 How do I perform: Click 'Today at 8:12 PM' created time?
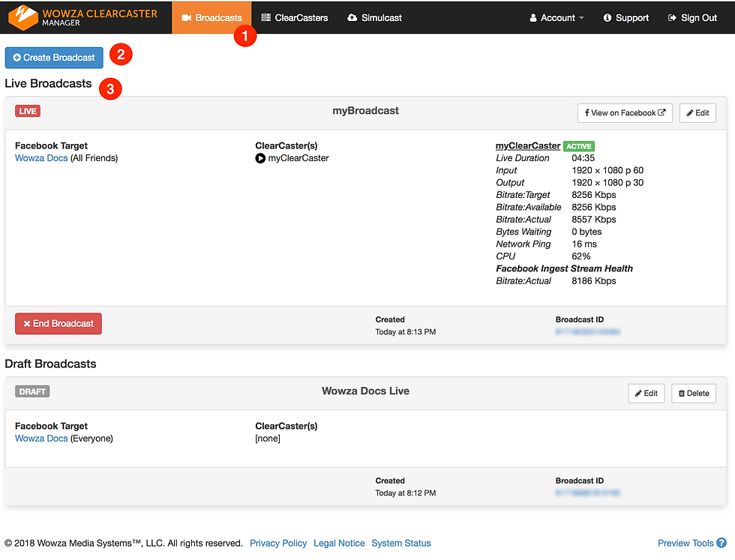tap(406, 493)
